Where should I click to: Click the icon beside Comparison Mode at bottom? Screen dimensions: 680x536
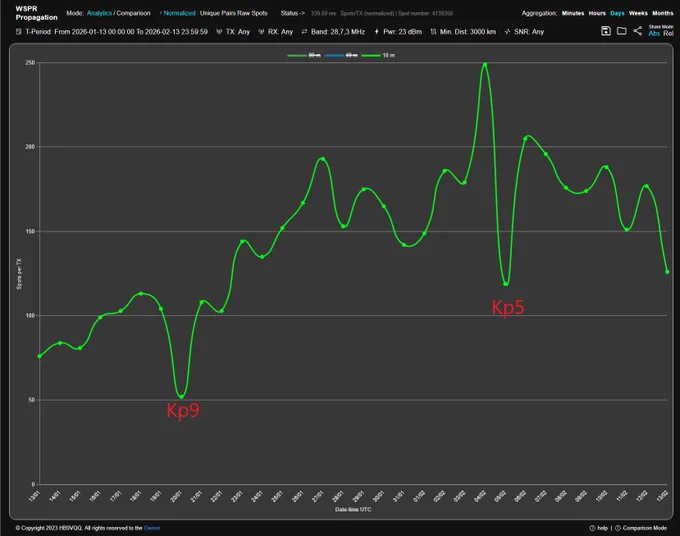click(618, 528)
